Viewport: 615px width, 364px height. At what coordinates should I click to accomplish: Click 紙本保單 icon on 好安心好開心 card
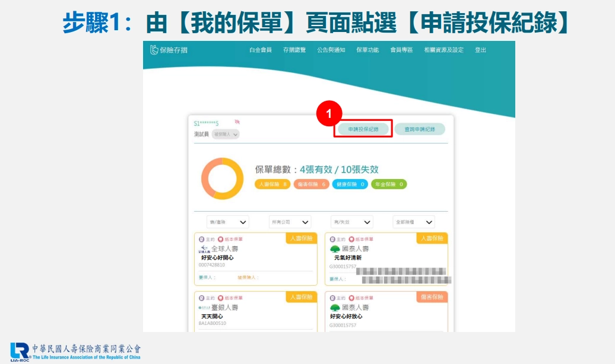[220, 239]
